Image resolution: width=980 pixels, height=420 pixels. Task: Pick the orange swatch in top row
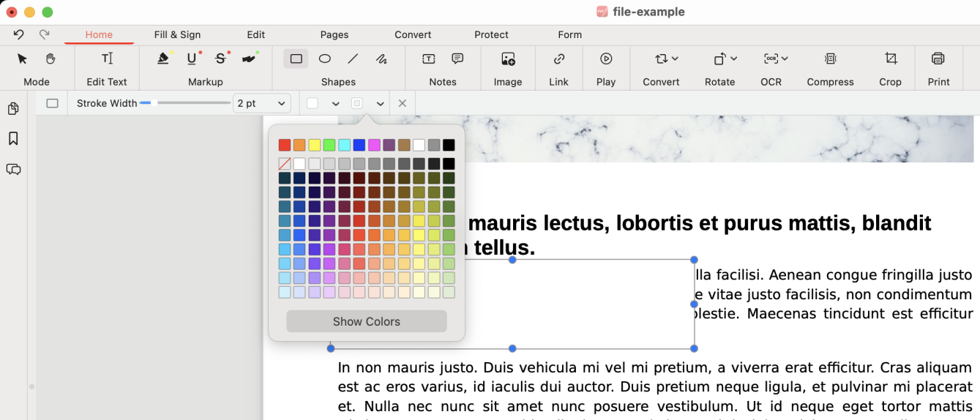pos(299,145)
